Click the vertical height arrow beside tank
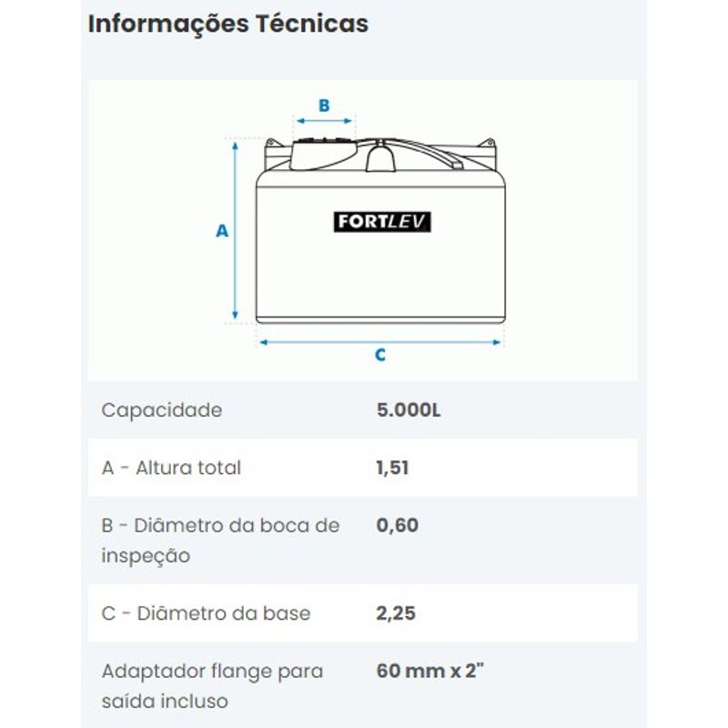The height and width of the screenshot is (728, 728). [x=235, y=231]
